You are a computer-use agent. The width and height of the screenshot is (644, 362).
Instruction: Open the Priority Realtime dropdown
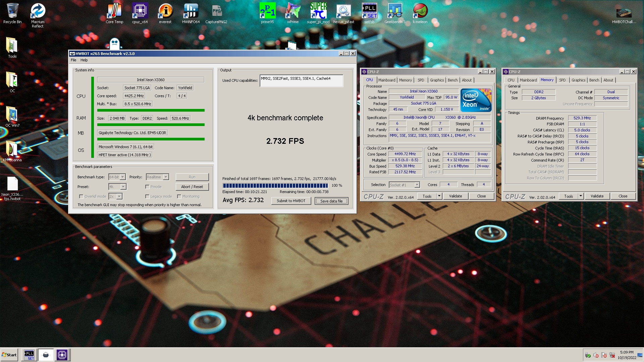tap(157, 177)
